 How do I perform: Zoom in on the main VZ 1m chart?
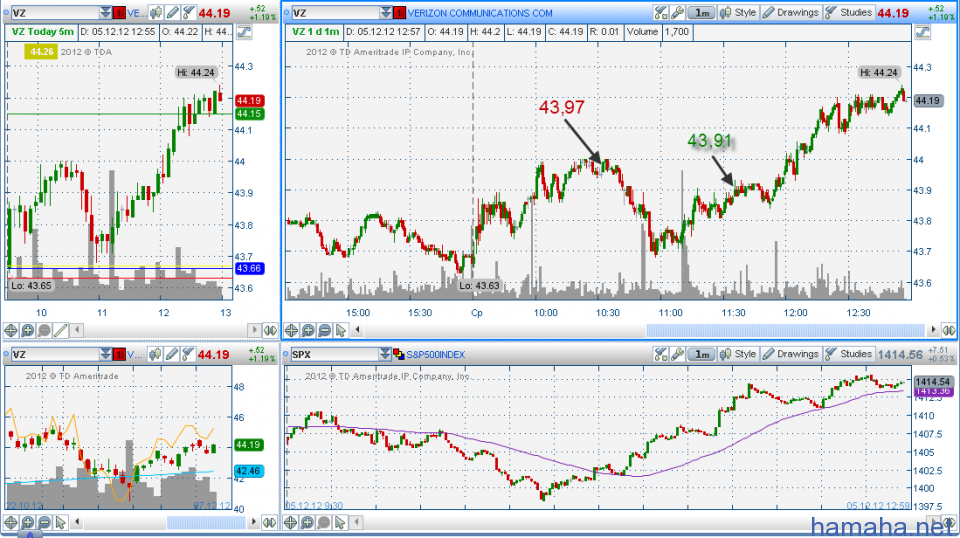pos(308,331)
